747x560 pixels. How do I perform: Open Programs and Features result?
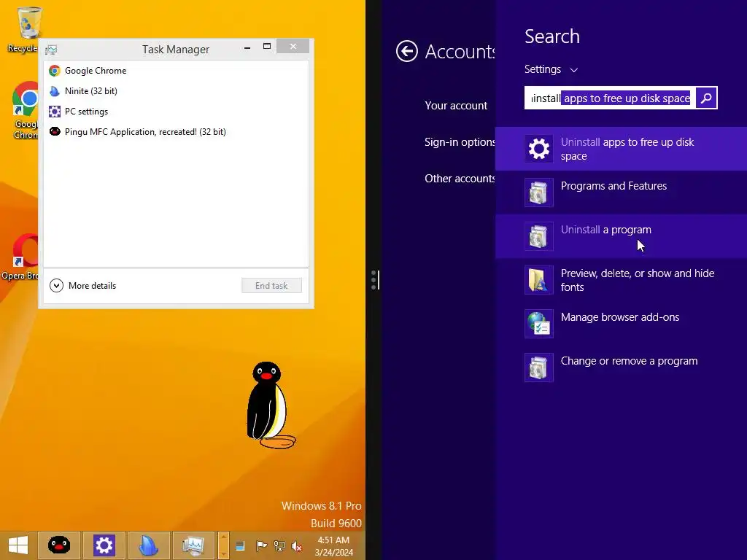click(x=621, y=192)
